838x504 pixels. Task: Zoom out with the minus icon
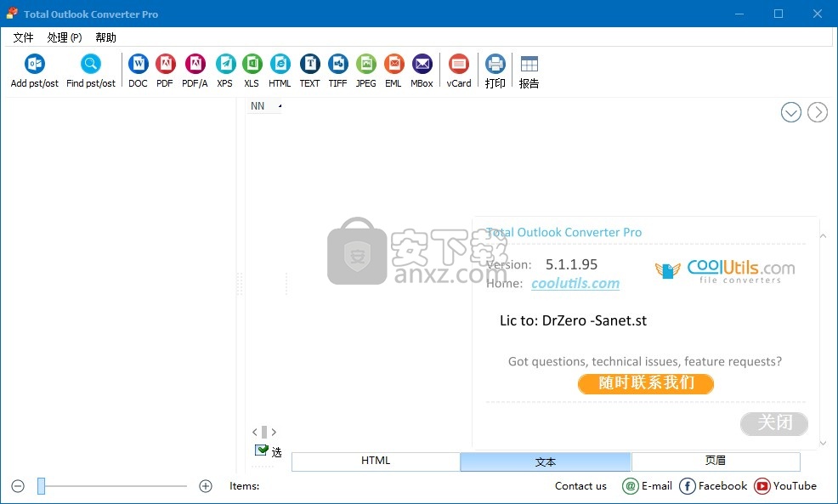pyautogui.click(x=18, y=486)
